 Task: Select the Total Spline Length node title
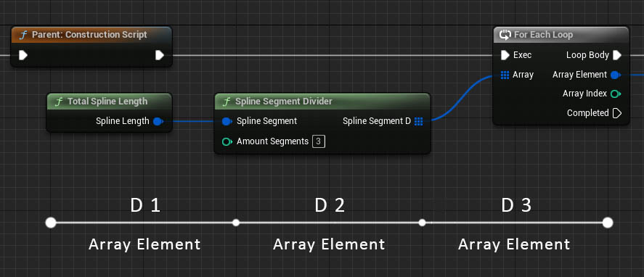click(107, 102)
